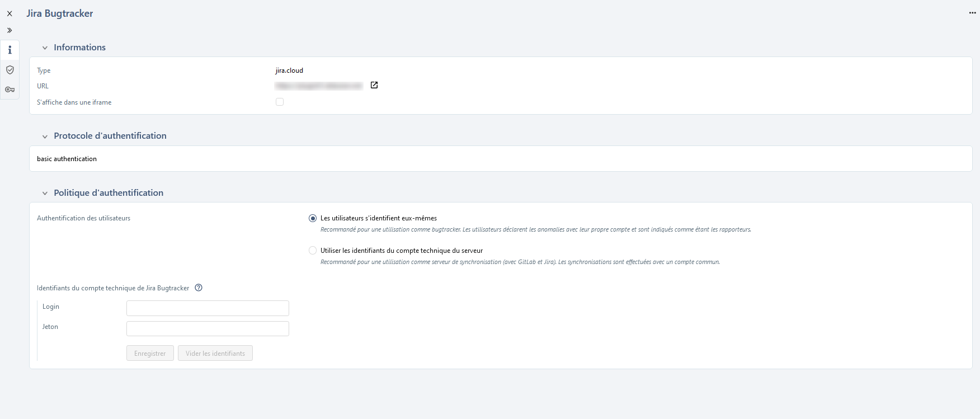The image size is (980, 419).
Task: Click the Enregistrer button
Action: point(150,353)
